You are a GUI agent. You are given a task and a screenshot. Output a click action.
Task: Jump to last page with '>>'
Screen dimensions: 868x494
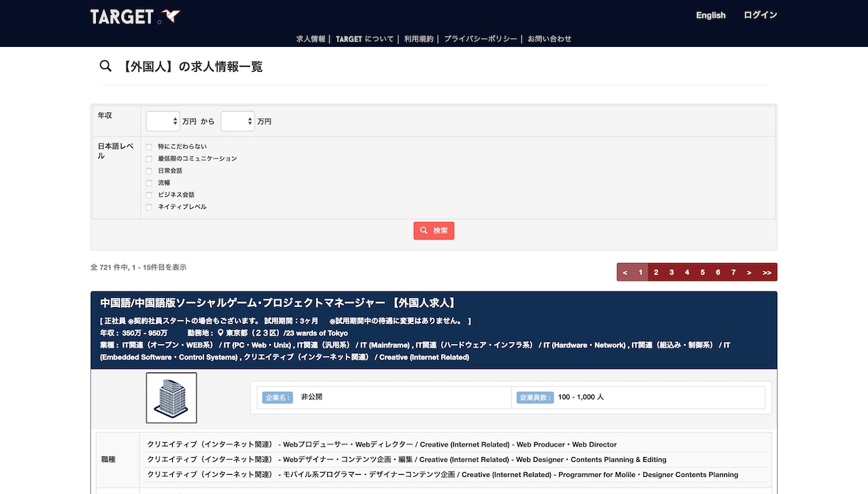tap(767, 272)
